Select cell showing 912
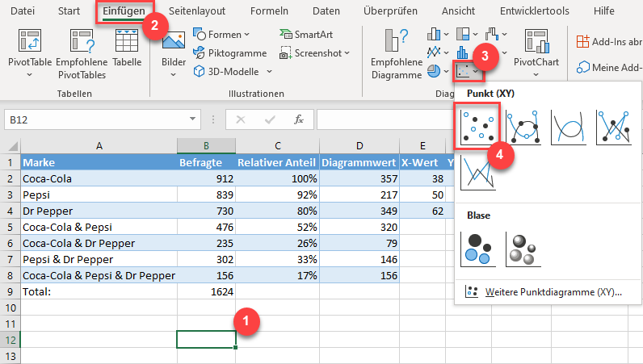The height and width of the screenshot is (364, 643). (x=206, y=178)
